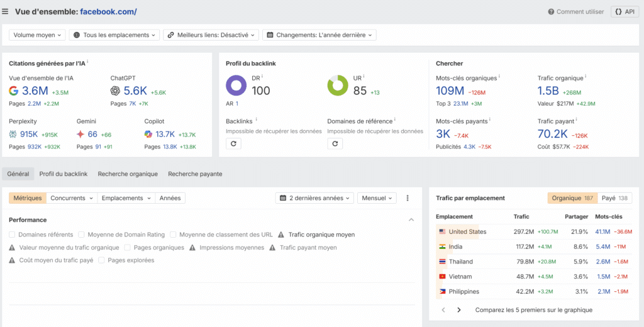The height and width of the screenshot is (327, 644).
Task: Open the 1.5B organic traffic value
Action: 548,91
